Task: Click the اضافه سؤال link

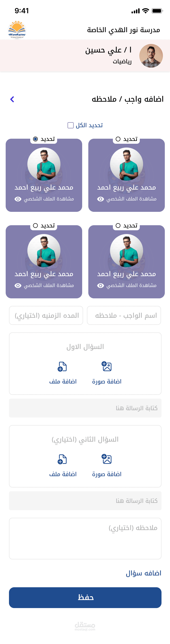Action: click(x=144, y=573)
